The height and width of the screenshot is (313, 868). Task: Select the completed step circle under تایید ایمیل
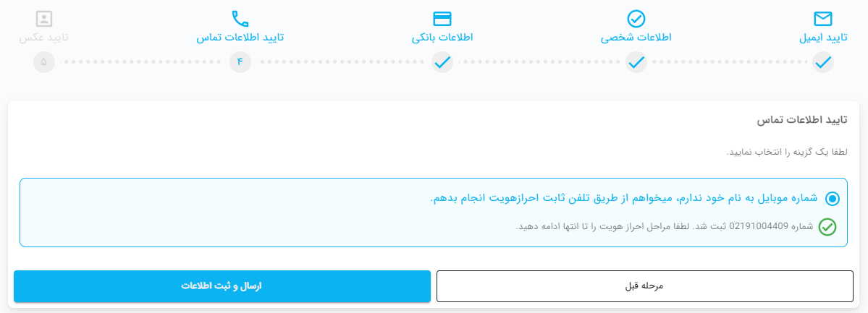pos(823,62)
